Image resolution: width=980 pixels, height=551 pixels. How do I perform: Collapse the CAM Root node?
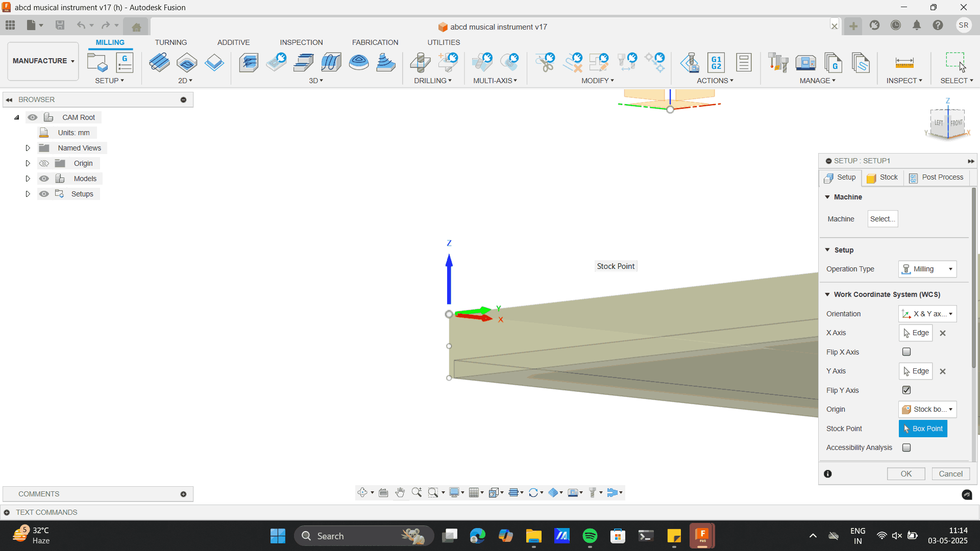click(17, 117)
